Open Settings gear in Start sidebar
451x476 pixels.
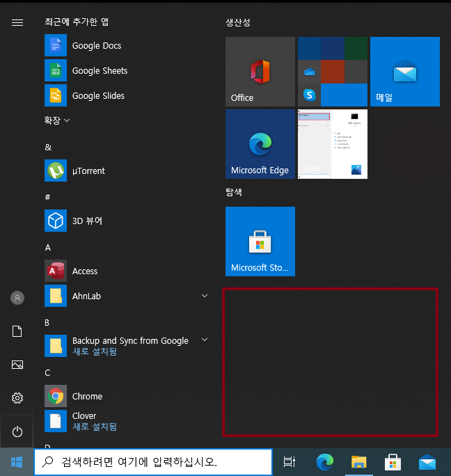(x=17, y=398)
